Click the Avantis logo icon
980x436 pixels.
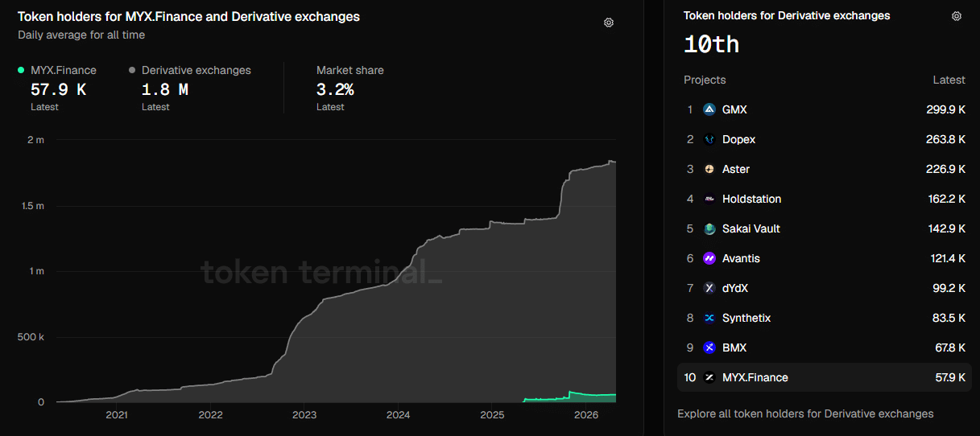(709, 258)
